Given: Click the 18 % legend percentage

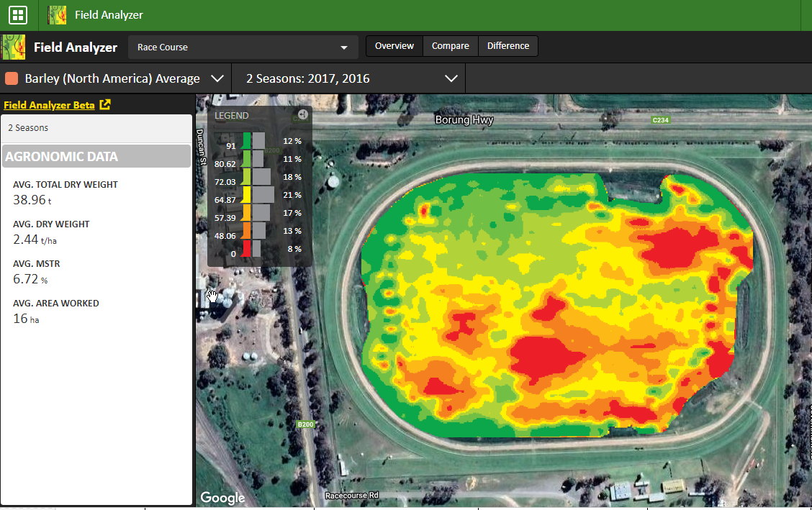Looking at the screenshot, I should click(x=292, y=177).
